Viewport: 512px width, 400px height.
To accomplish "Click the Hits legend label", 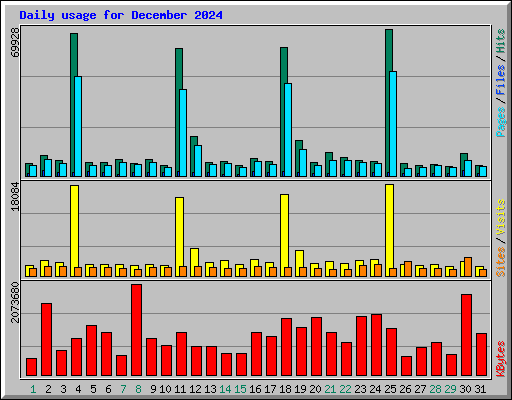I will click(x=500, y=41).
